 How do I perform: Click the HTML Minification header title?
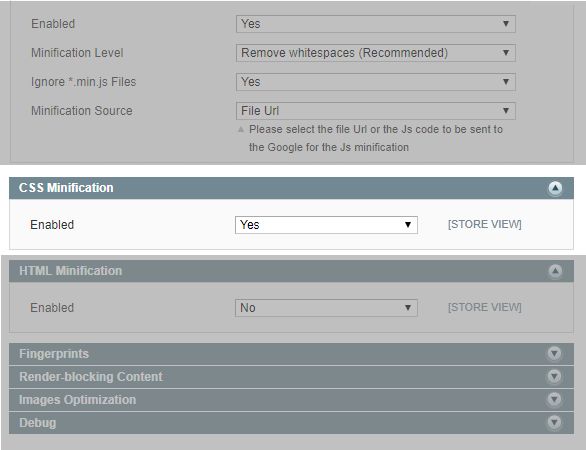click(x=71, y=271)
